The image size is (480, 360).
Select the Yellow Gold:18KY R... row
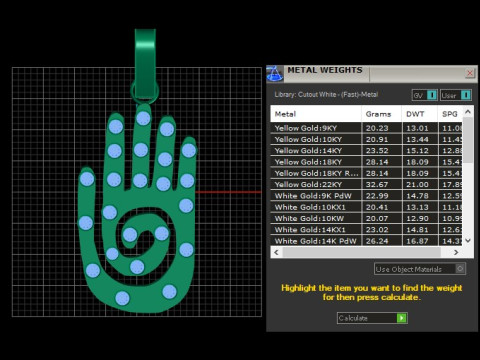pyautogui.click(x=366, y=173)
